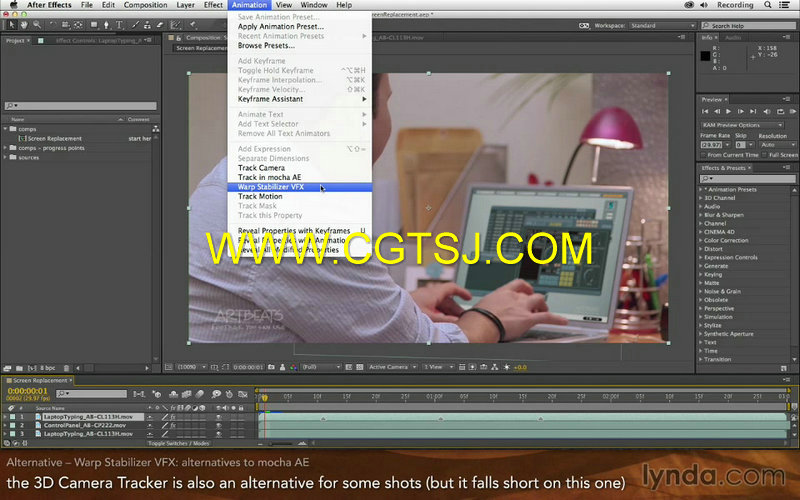Take snapshot with camera icon in viewer
The image size is (800, 500).
pyautogui.click(x=271, y=367)
